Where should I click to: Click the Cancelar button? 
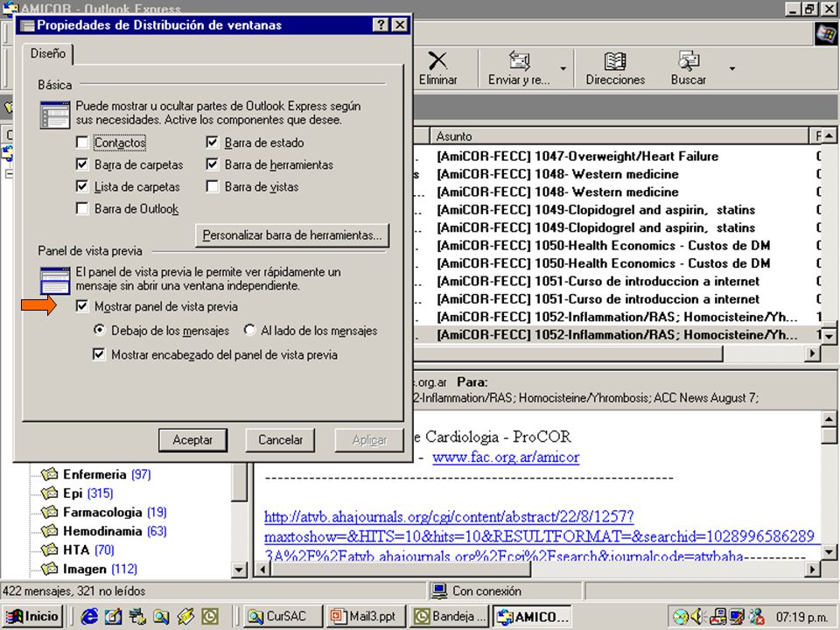tap(280, 440)
